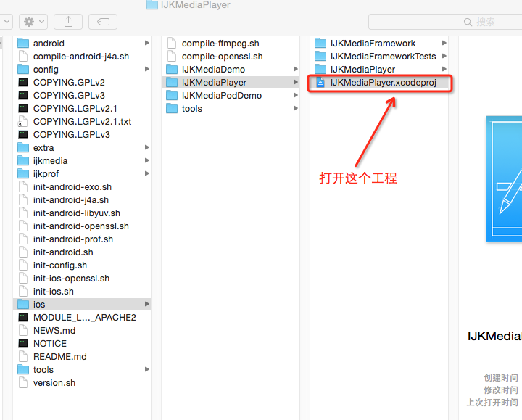Image resolution: width=522 pixels, height=420 pixels.
Task: Expand the IJKMediaFramework folder arrow
Action: (444, 43)
